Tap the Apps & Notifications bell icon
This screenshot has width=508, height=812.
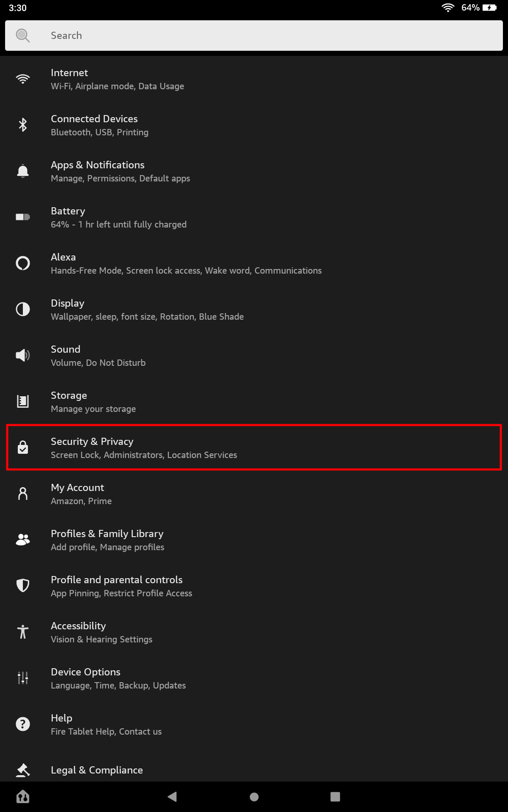point(23,171)
